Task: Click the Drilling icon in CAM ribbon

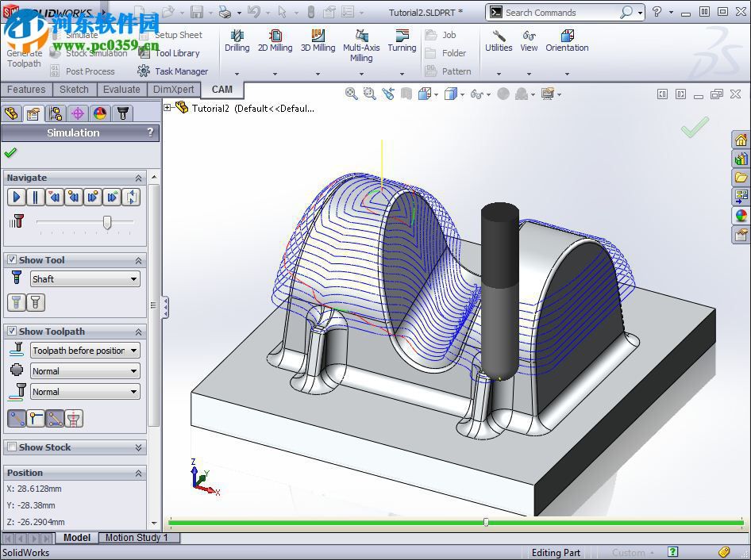Action: 237,36
